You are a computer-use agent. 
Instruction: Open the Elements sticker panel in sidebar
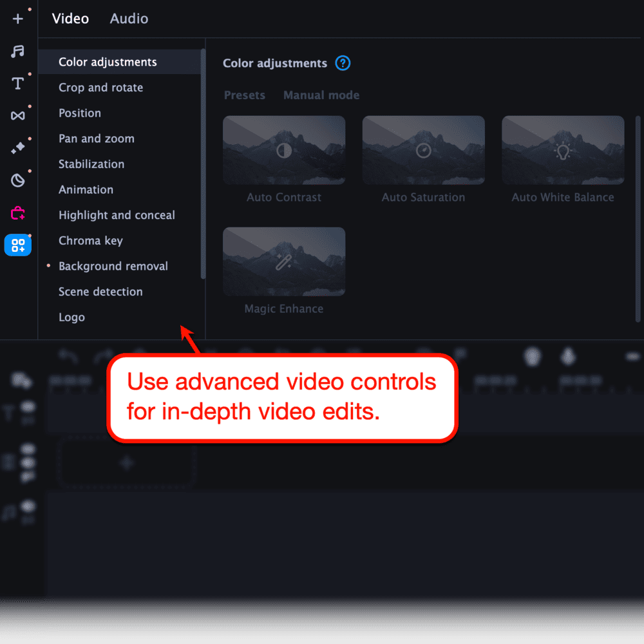tap(18, 180)
